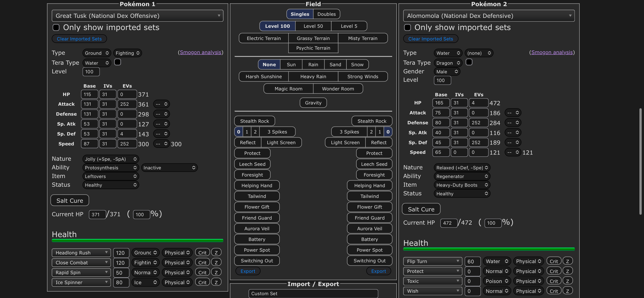Toggle Magic Room

pyautogui.click(x=288, y=89)
